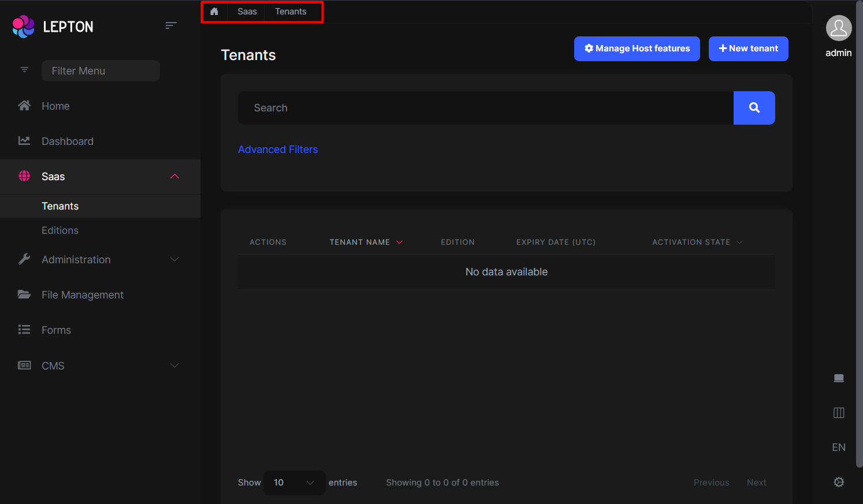The height and width of the screenshot is (504, 863).
Task: Click the Previous pagination button
Action: 712,483
